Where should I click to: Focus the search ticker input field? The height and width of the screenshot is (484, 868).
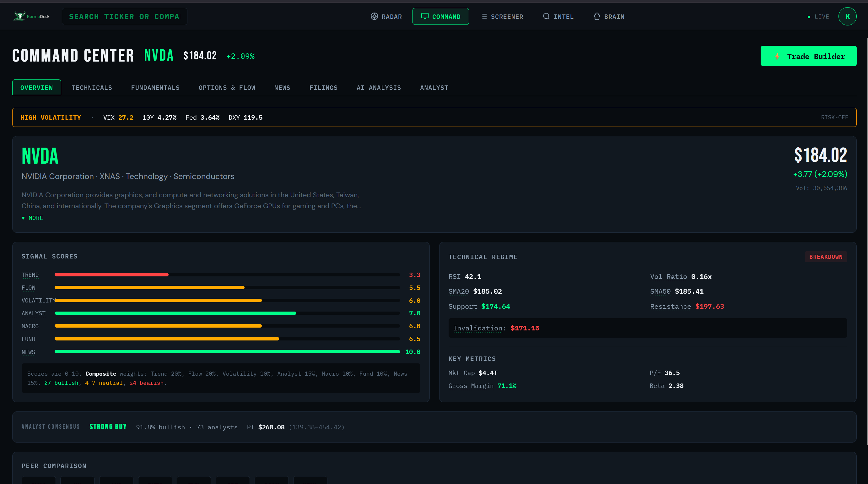pyautogui.click(x=124, y=17)
